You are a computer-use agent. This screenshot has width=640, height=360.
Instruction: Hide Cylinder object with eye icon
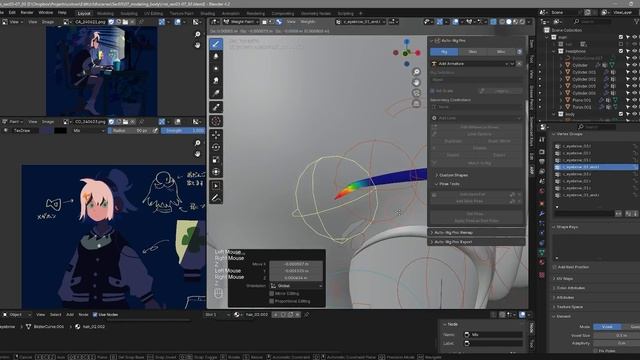point(635,65)
